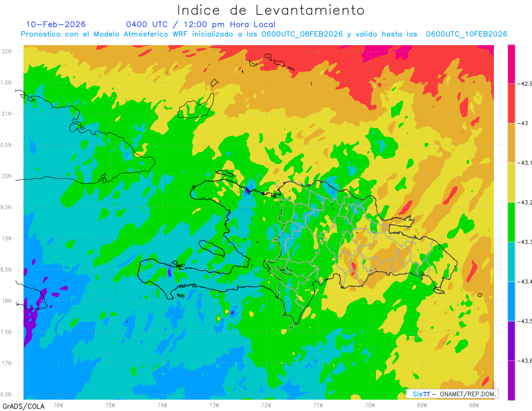Select the date label "10-Feb-2026"
Viewport: 532px width, 411px height.
56,24
